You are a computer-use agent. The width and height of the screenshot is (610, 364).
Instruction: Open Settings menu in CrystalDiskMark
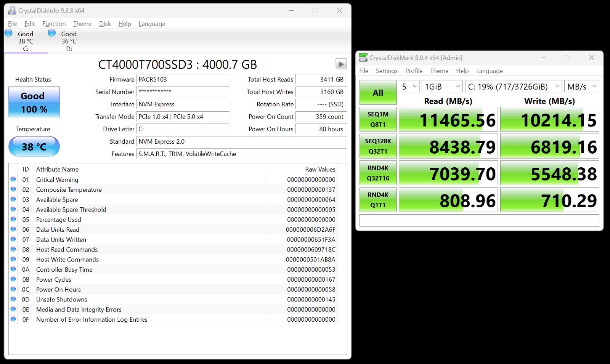tap(387, 71)
